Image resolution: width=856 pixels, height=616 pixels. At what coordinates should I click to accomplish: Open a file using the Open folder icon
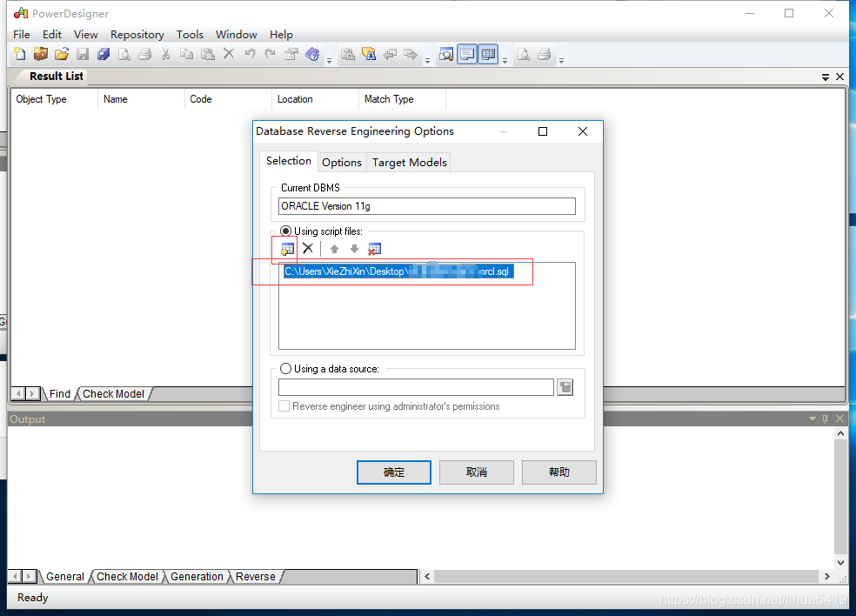click(x=61, y=54)
